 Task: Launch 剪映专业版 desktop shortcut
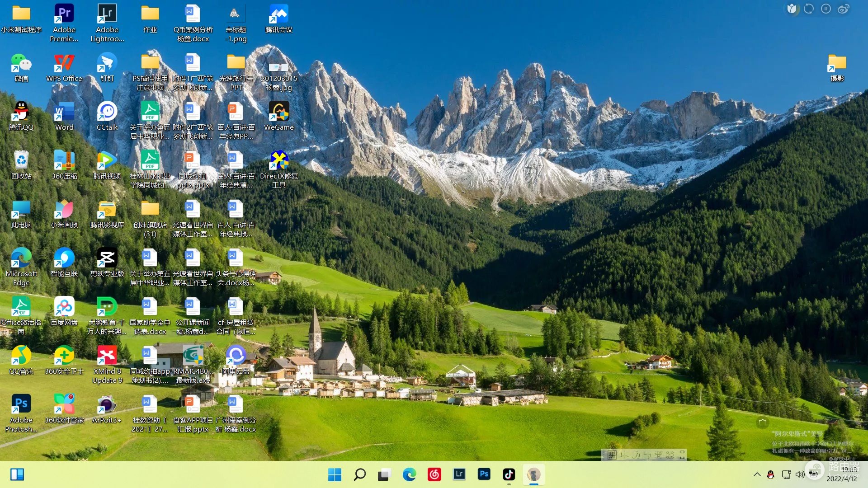point(107,263)
